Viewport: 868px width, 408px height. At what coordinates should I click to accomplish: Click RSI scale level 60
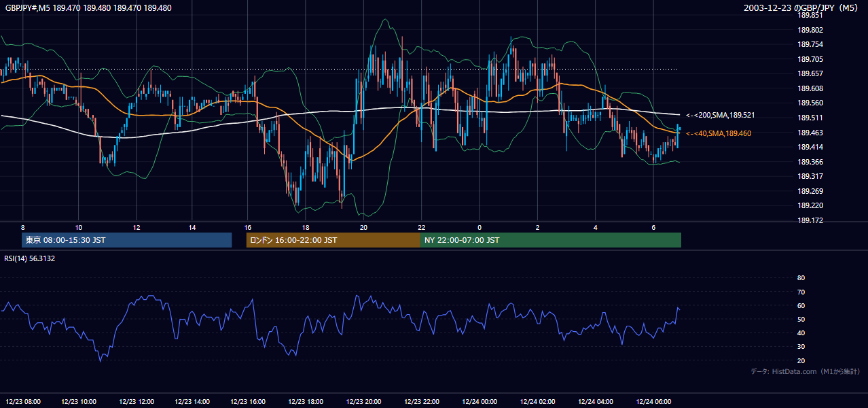point(801,305)
